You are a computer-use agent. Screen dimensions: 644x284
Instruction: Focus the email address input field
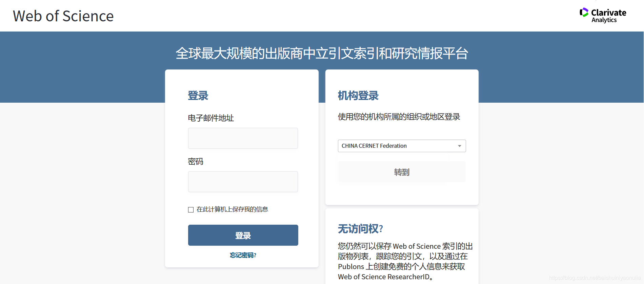(243, 138)
